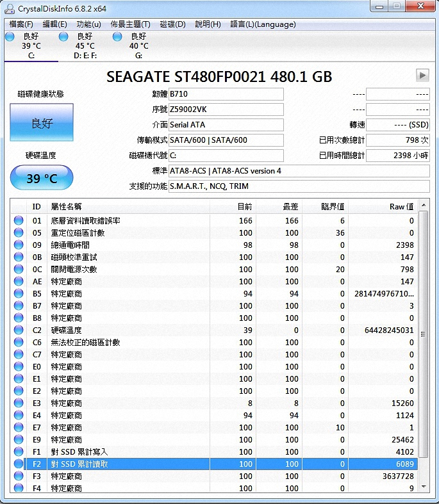This screenshot has height=504, width=439.
Task: Click the status icon for attribute 01
Action: click(x=19, y=220)
